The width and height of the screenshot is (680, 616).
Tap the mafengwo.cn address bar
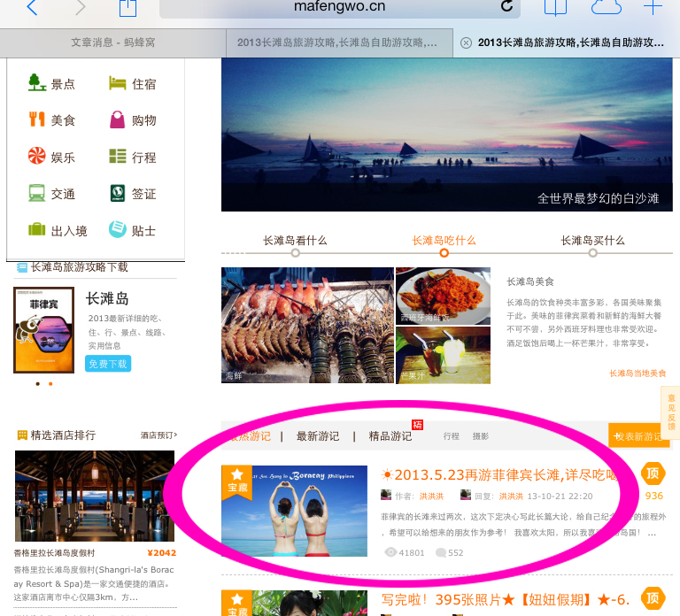(x=341, y=8)
